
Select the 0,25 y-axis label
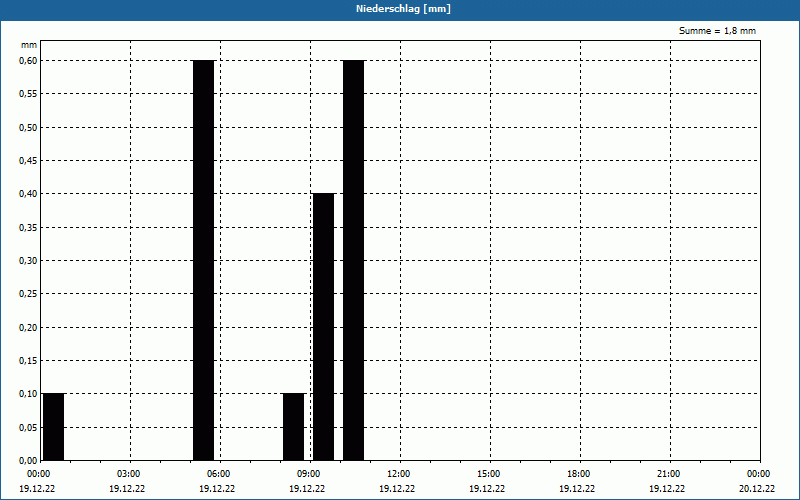pos(28,294)
